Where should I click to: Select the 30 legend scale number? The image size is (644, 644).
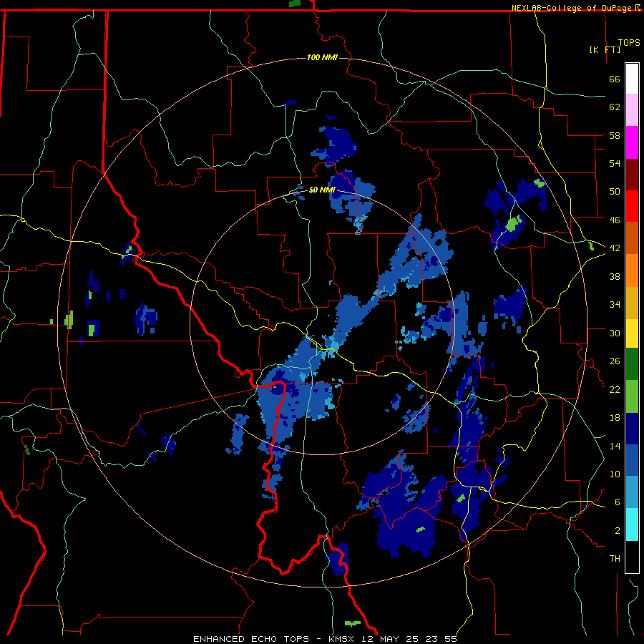(x=615, y=333)
